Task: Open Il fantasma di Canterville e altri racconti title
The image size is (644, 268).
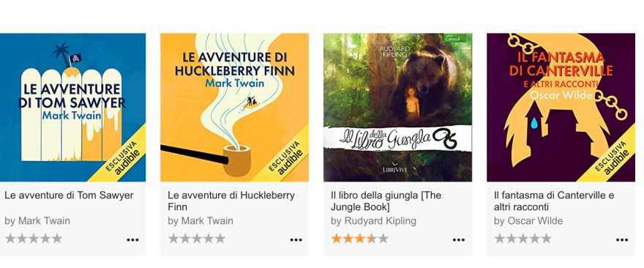Action: point(554,201)
